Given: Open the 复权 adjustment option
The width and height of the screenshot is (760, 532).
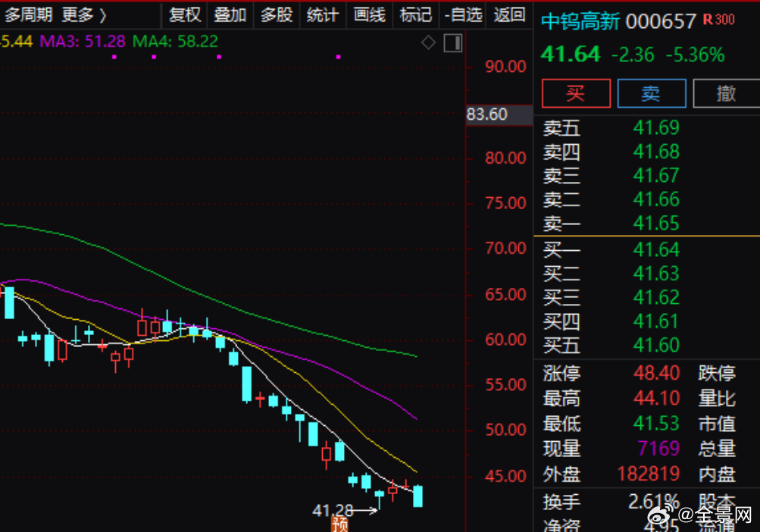Looking at the screenshot, I should (x=184, y=15).
